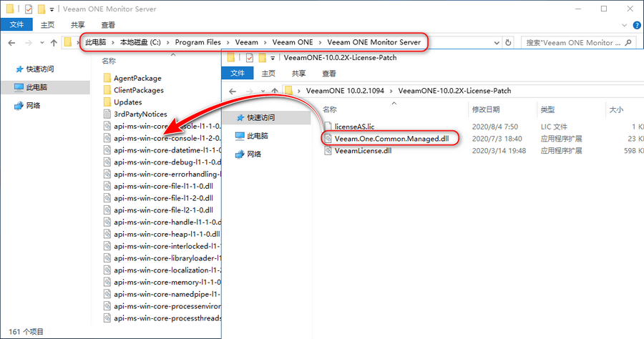Click the search magnifier icon
This screenshot has width=644, height=339.
(x=628, y=42)
